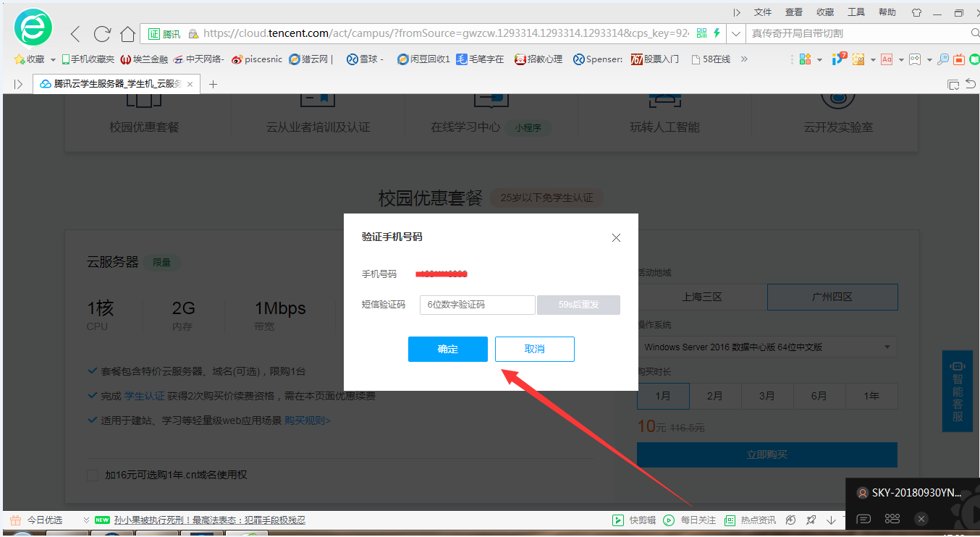Open the extension with red 7 badge
980x537 pixels.
click(839, 59)
